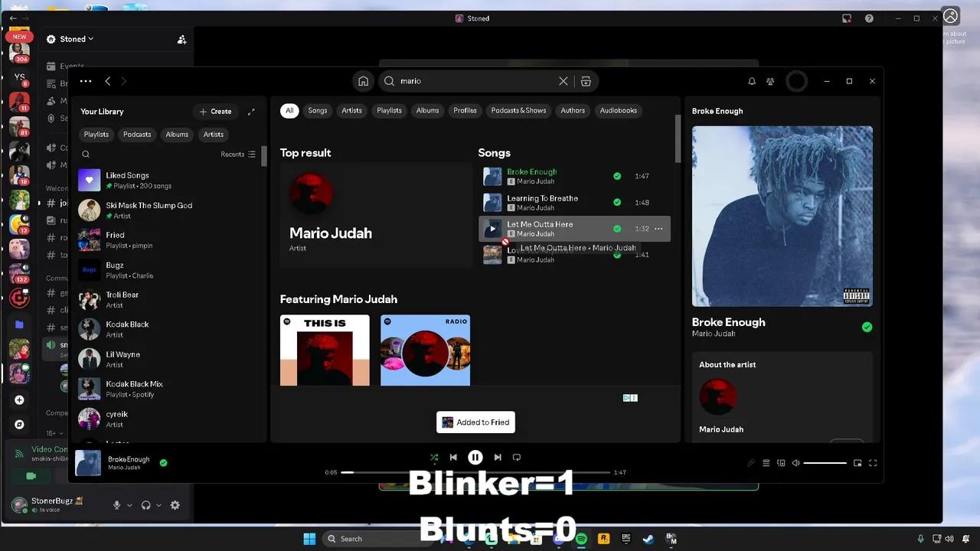The image size is (980, 551).
Task: Skip to previous track
Action: pyautogui.click(x=453, y=458)
